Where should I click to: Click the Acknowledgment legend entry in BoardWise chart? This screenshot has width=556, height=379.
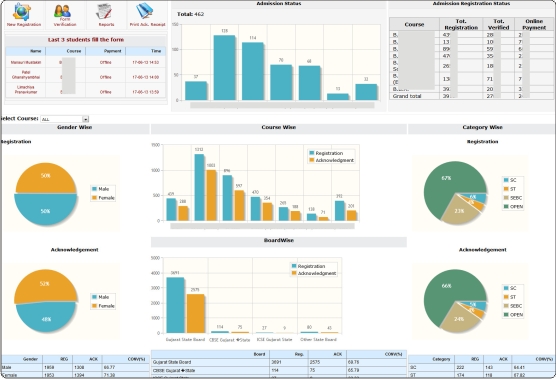click(x=313, y=273)
